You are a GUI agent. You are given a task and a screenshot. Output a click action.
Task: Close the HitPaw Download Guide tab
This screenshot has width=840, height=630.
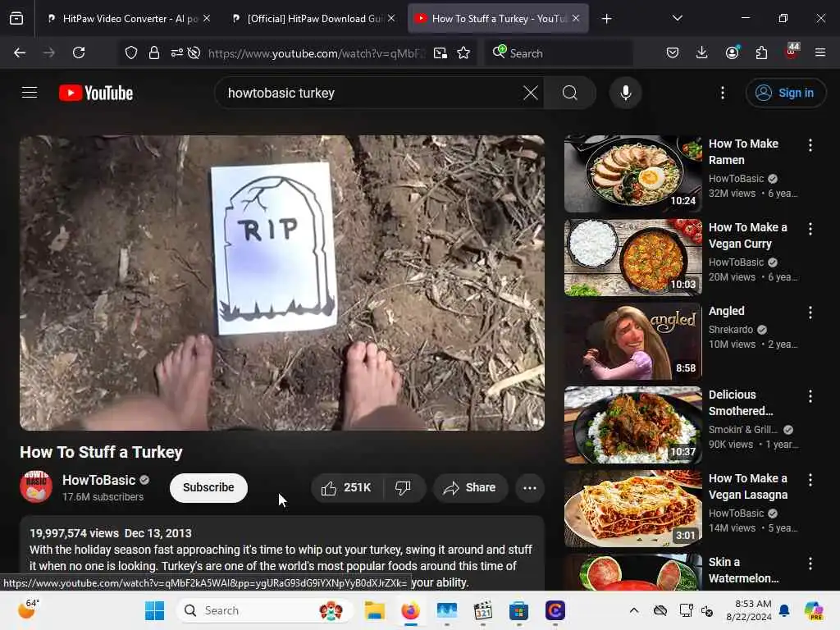(x=391, y=18)
